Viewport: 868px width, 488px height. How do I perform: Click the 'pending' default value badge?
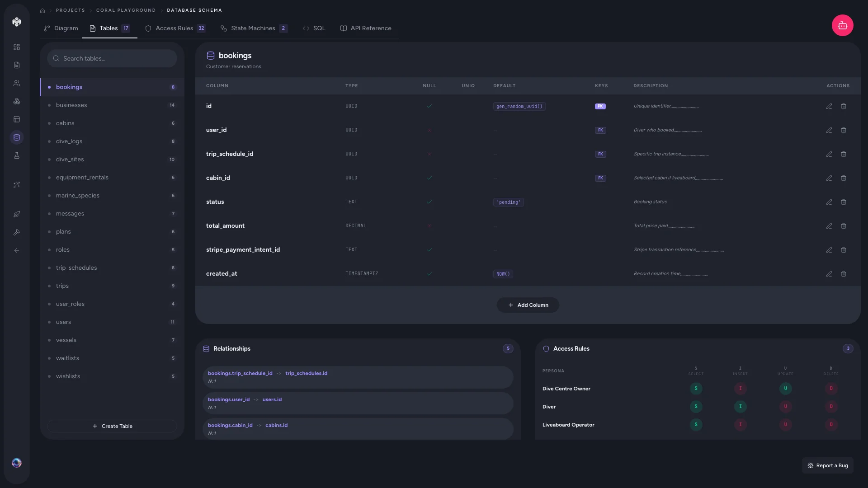coord(508,202)
